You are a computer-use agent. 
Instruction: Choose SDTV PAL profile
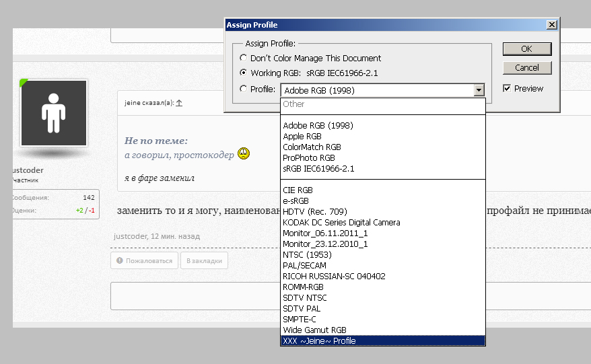(x=382, y=309)
